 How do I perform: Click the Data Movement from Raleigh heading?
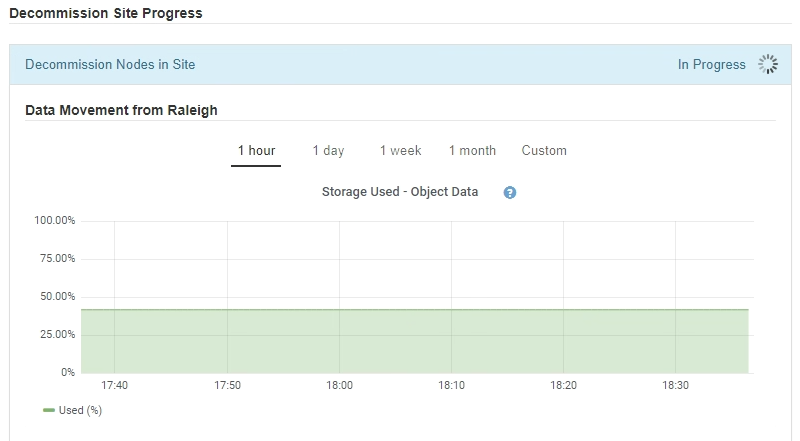[121, 110]
